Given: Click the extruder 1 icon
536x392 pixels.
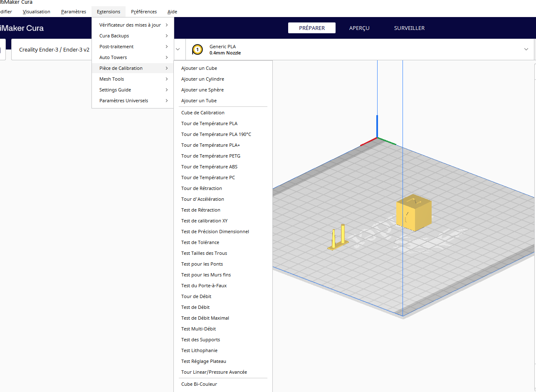Looking at the screenshot, I should pos(198,49).
